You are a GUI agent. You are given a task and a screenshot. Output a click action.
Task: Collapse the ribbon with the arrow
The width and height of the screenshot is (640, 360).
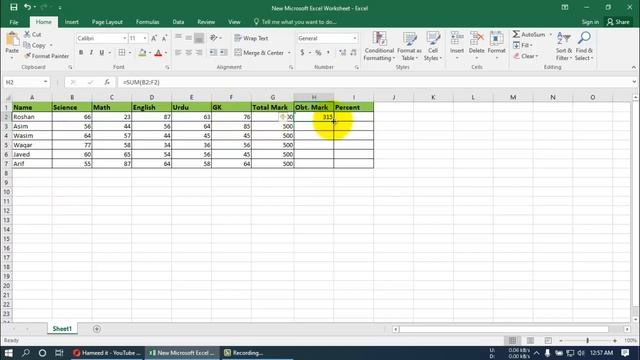tap(633, 67)
